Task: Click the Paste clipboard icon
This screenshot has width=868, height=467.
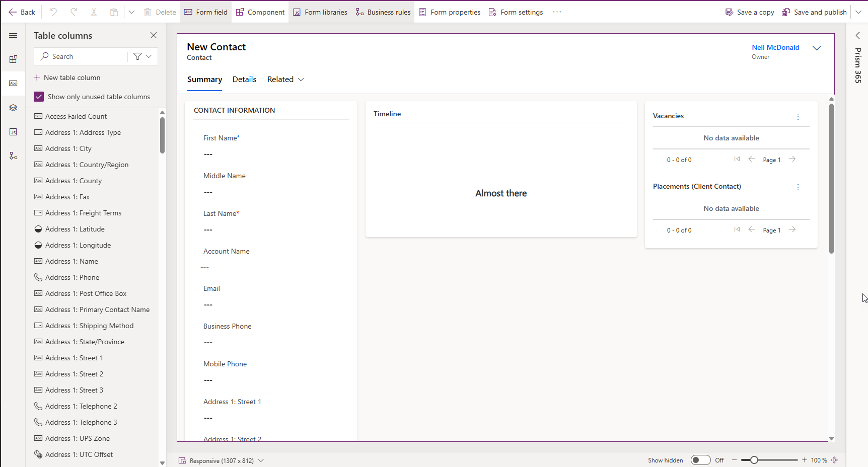Action: pos(114,12)
